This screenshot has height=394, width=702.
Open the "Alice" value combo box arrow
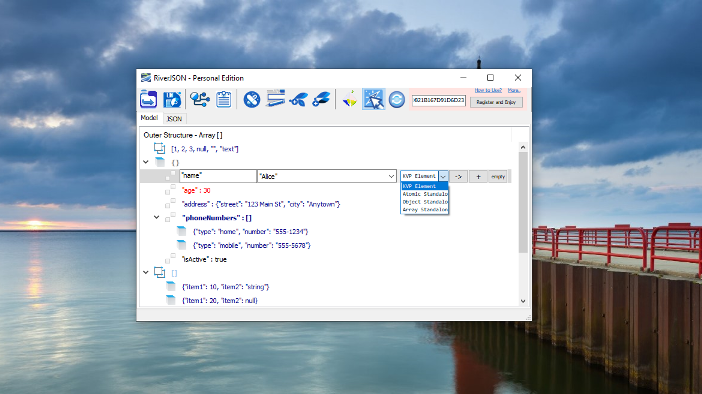(391, 176)
